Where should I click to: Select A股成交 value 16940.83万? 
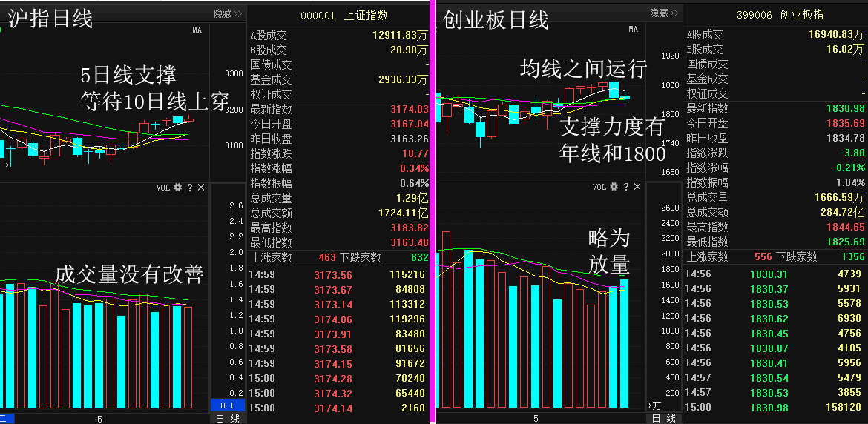click(836, 35)
